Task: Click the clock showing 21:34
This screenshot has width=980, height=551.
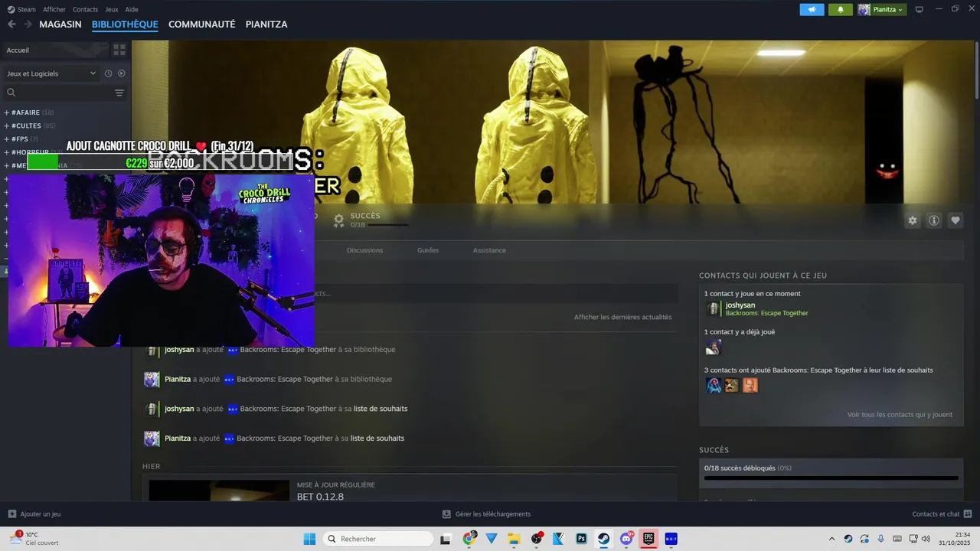Action: [x=963, y=534]
